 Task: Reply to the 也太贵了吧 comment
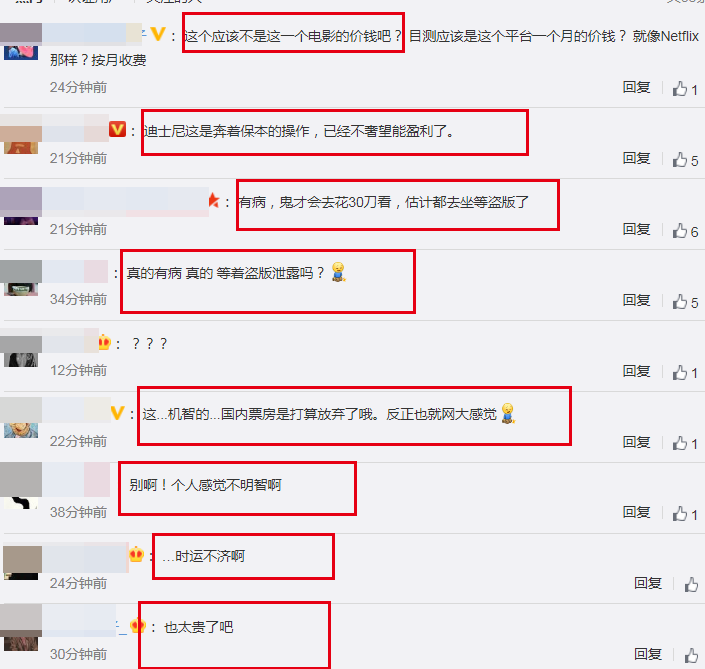pos(648,655)
